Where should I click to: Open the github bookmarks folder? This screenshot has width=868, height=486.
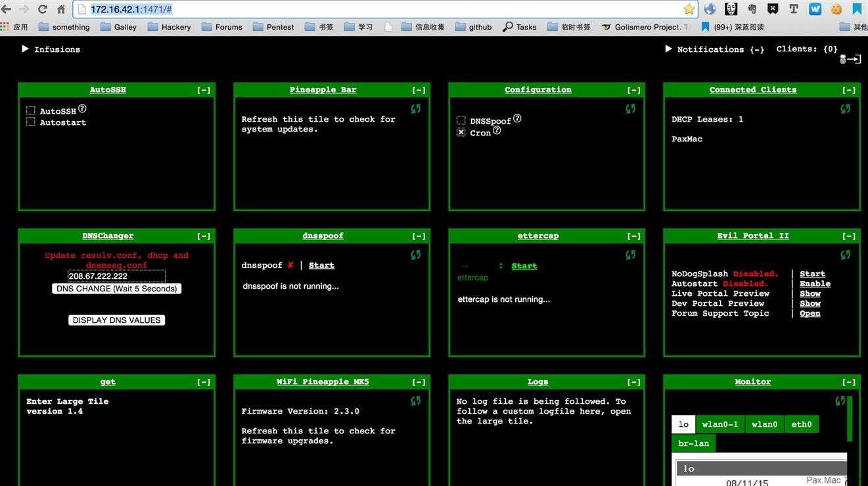point(473,27)
